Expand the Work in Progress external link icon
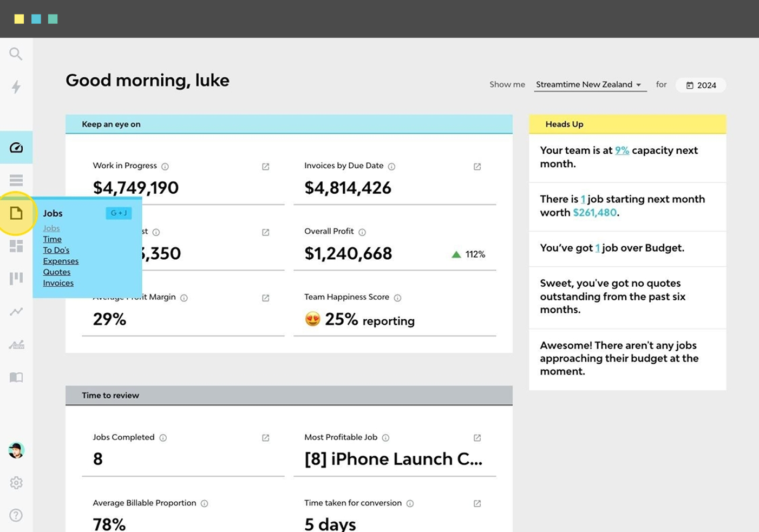 coord(265,166)
